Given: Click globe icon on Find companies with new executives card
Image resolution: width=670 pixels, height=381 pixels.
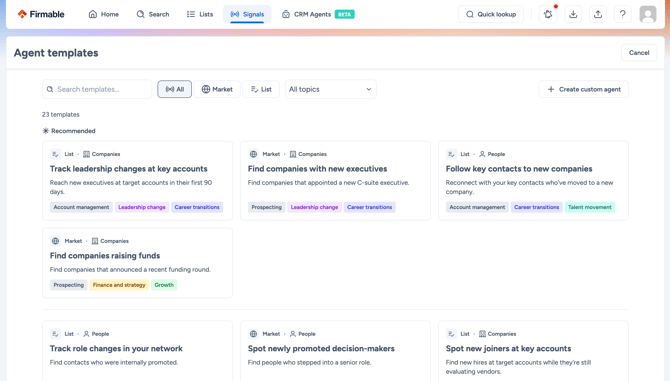Looking at the screenshot, I should pos(253,154).
